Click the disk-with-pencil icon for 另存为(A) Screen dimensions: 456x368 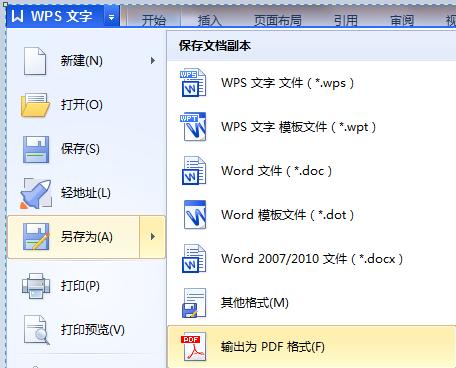[36, 237]
